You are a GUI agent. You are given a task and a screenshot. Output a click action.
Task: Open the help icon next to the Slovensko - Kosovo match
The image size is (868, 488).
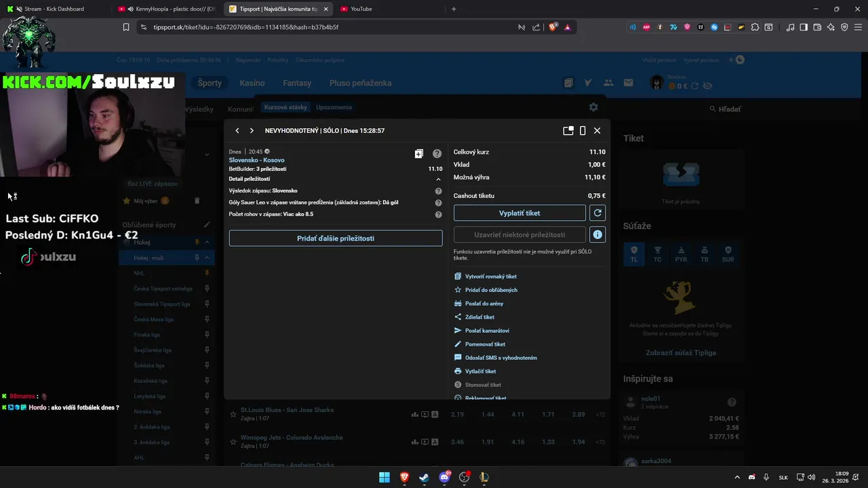coord(437,154)
